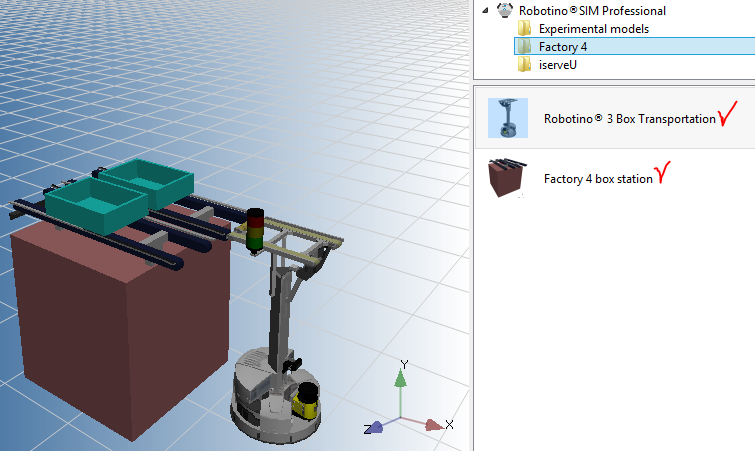
Task: Click the Factory 4 folder icon
Action: (524, 46)
